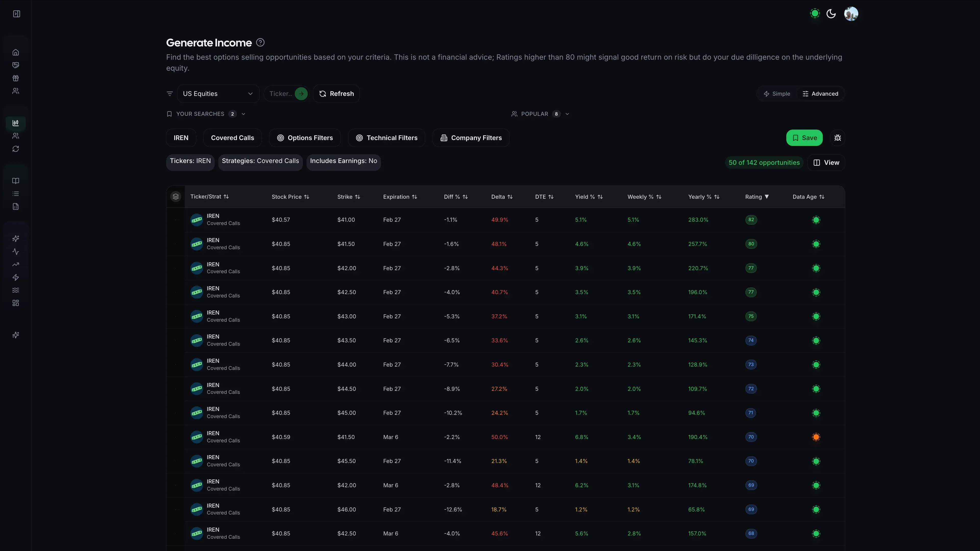Open the book icon in sidebar
Screen dimensions: 980x551
[x=16, y=181]
